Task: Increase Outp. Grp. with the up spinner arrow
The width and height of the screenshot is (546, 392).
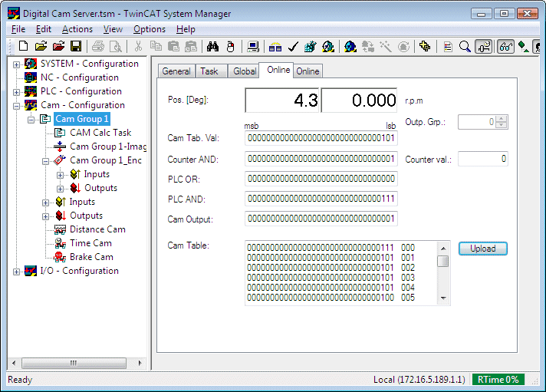Action: [501, 119]
